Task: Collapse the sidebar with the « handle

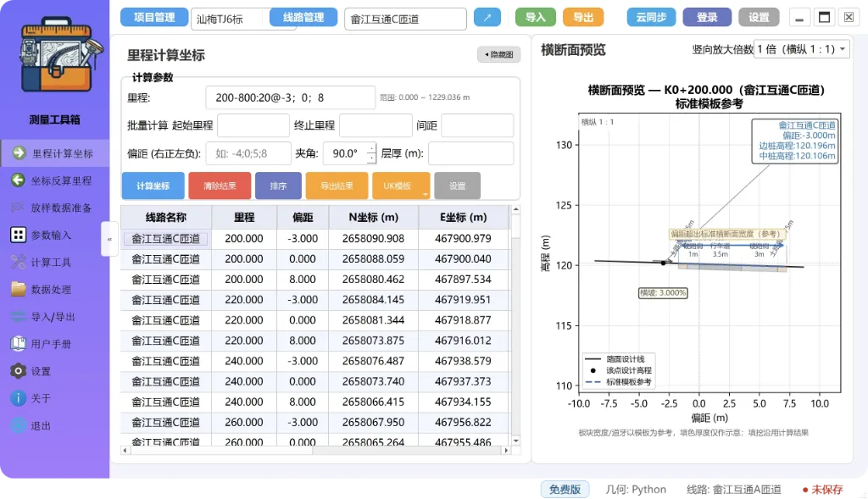Action: tap(109, 239)
